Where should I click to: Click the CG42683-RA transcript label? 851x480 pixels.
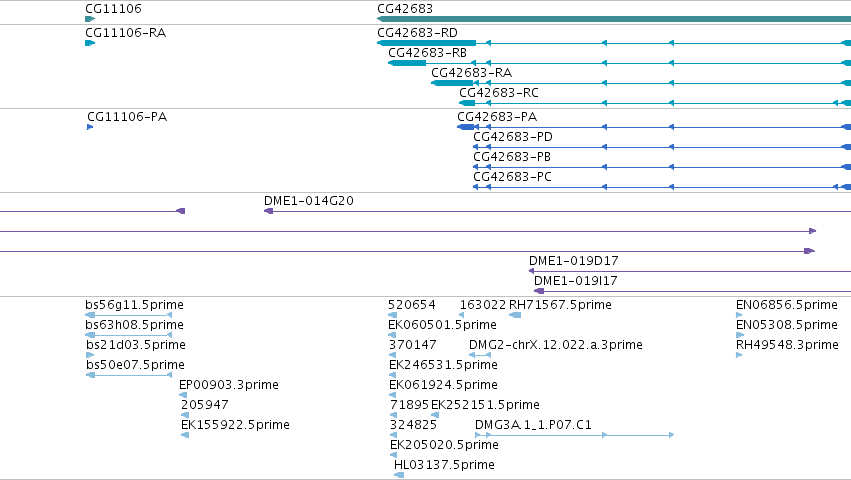click(x=472, y=73)
